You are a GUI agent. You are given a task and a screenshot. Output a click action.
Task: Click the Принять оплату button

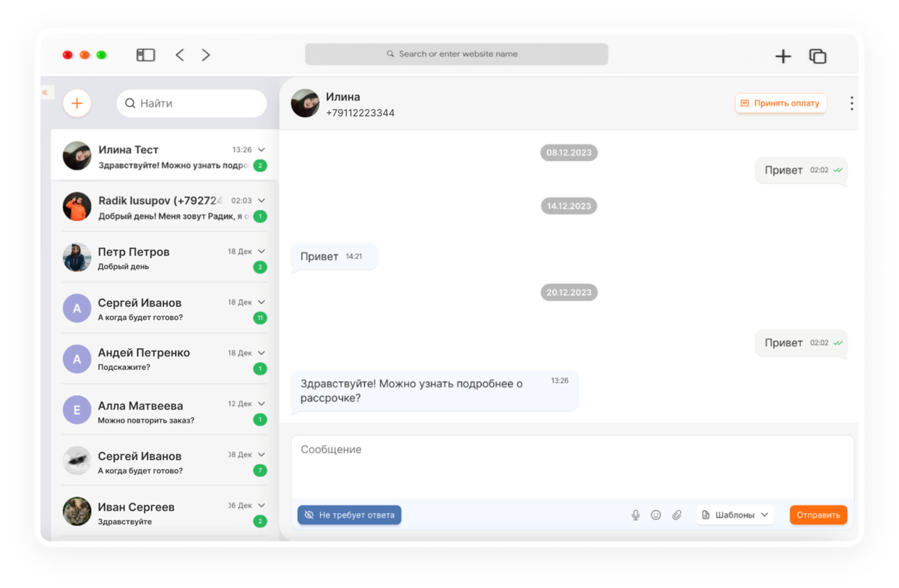click(781, 103)
